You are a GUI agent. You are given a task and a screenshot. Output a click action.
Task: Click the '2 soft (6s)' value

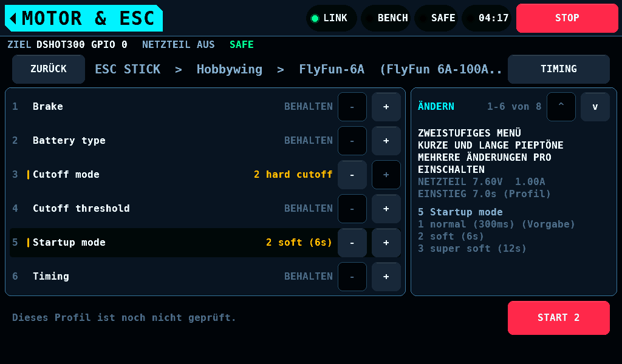299,243
